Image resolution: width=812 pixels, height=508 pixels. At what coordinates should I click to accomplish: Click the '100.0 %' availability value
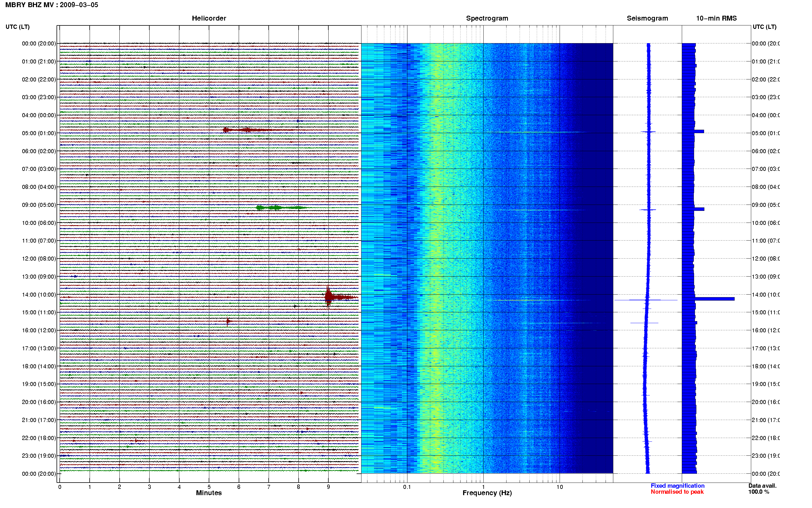(x=759, y=492)
